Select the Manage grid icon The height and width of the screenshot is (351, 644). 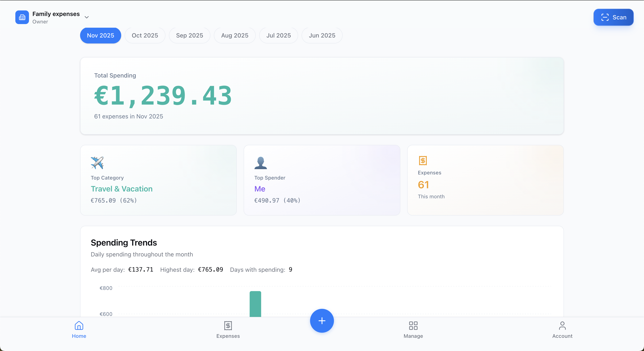(x=413, y=326)
